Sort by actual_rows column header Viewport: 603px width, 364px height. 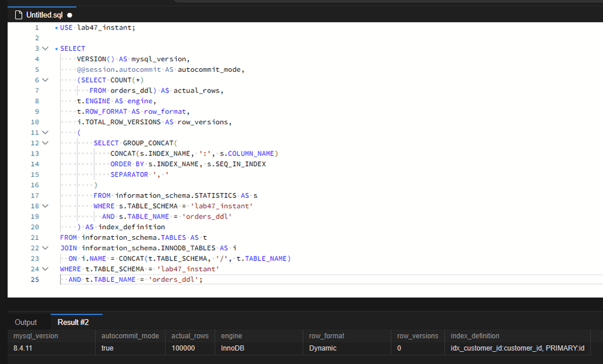(x=190, y=336)
